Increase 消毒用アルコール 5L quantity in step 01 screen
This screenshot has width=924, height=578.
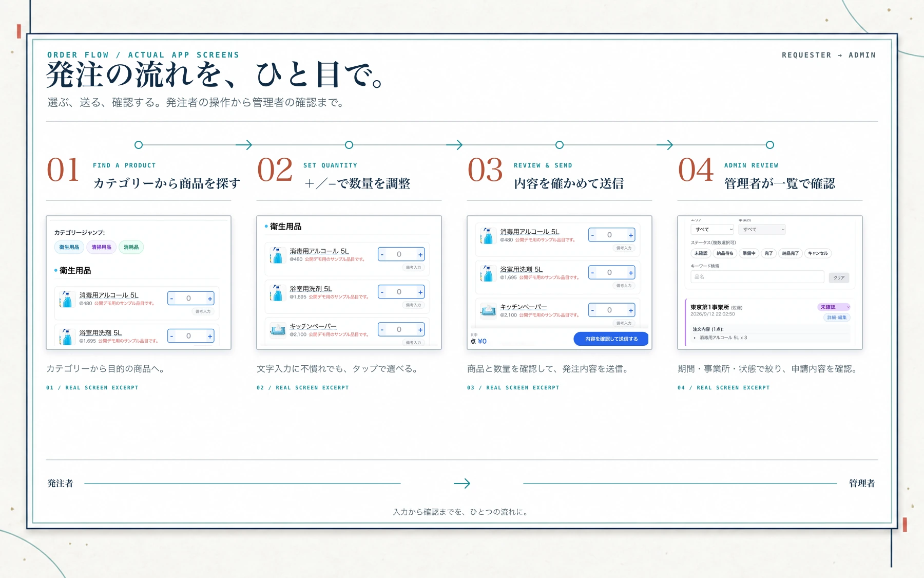[209, 299]
